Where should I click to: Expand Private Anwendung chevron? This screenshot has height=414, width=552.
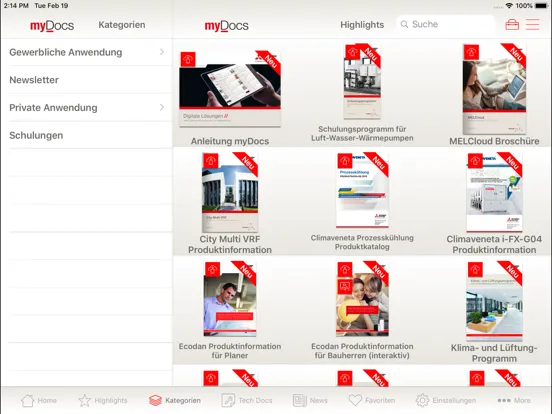coord(162,107)
